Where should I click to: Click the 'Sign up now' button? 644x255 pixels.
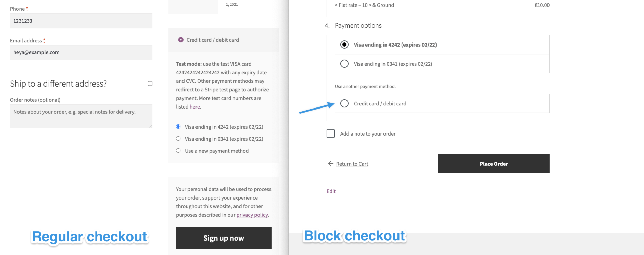pos(224,238)
